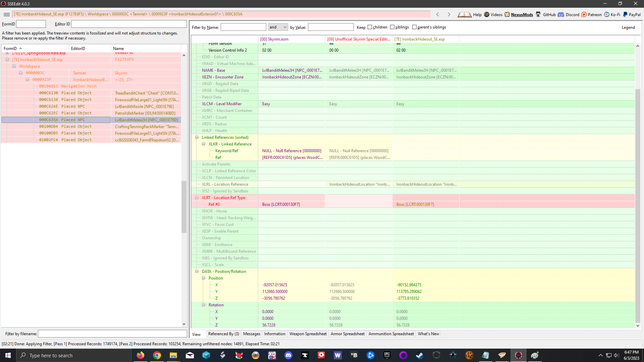Viewport: 644px width, 362px height.
Task: Launch Steam from the taskbar
Action: click(420, 355)
